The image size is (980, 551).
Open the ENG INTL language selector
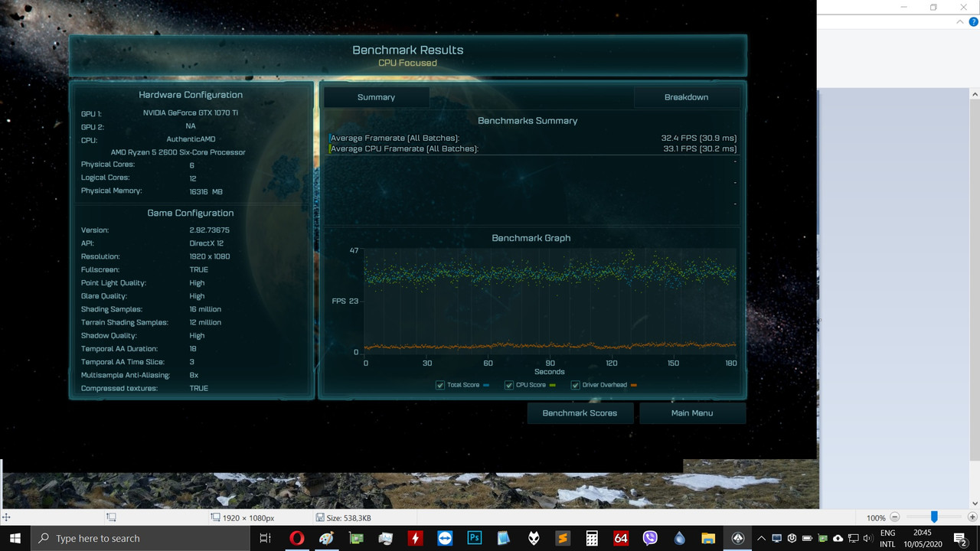click(887, 536)
